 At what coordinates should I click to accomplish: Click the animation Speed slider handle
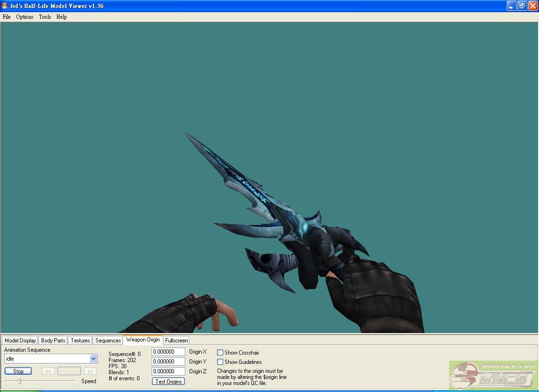[x=19, y=382]
